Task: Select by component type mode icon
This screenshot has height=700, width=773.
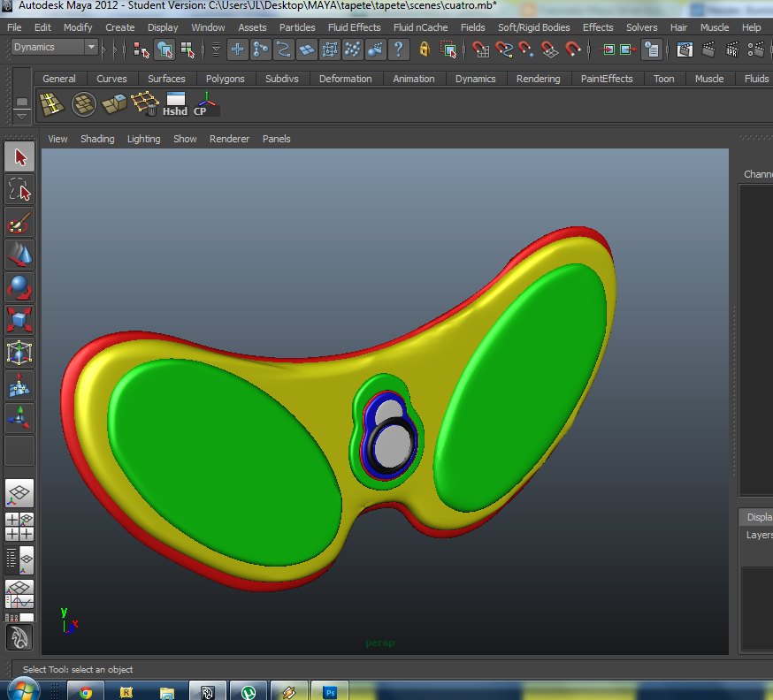Action: [x=188, y=49]
